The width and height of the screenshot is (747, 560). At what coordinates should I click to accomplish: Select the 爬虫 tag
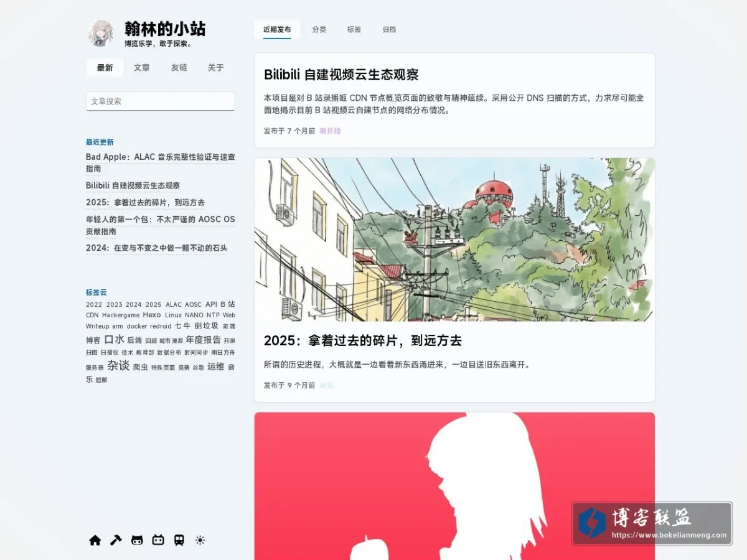tap(140, 367)
